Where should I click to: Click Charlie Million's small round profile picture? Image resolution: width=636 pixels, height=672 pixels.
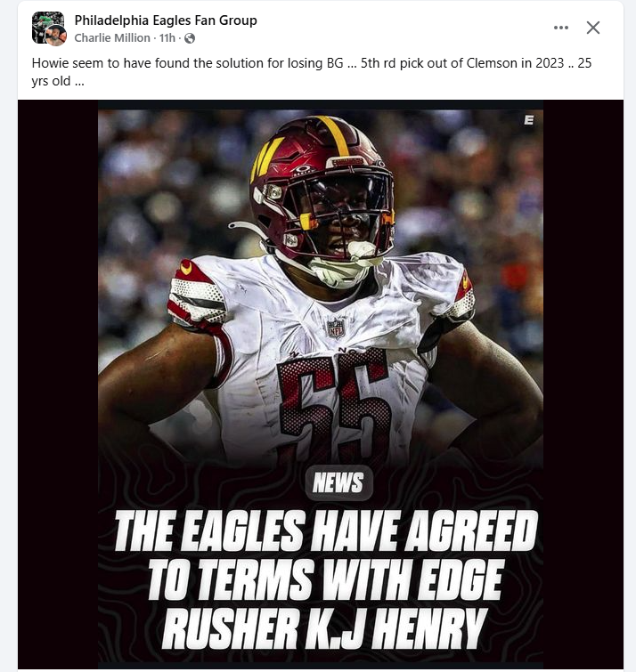pos(56,35)
